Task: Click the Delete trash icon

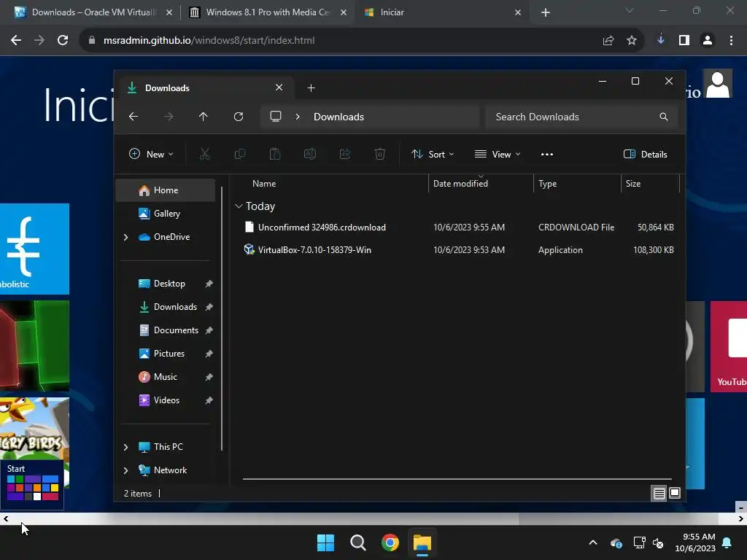Action: coord(379,154)
